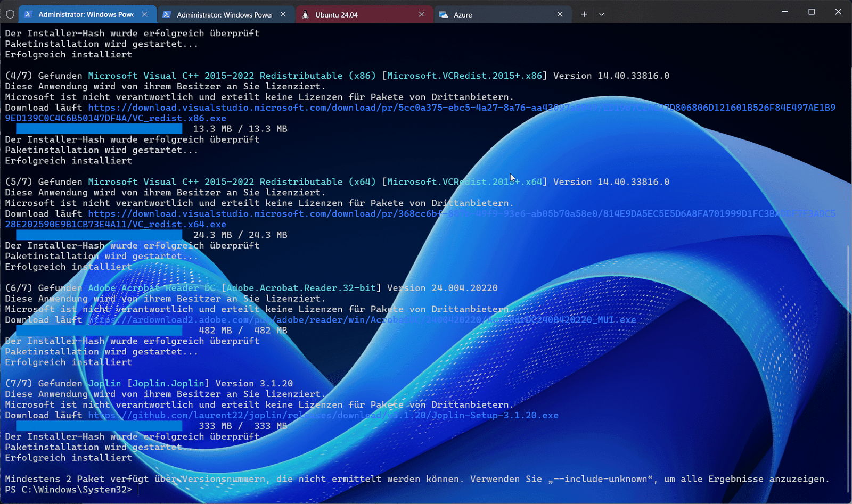This screenshot has height=504, width=852.
Task: Click the administrator shield icon
Action: click(x=10, y=14)
